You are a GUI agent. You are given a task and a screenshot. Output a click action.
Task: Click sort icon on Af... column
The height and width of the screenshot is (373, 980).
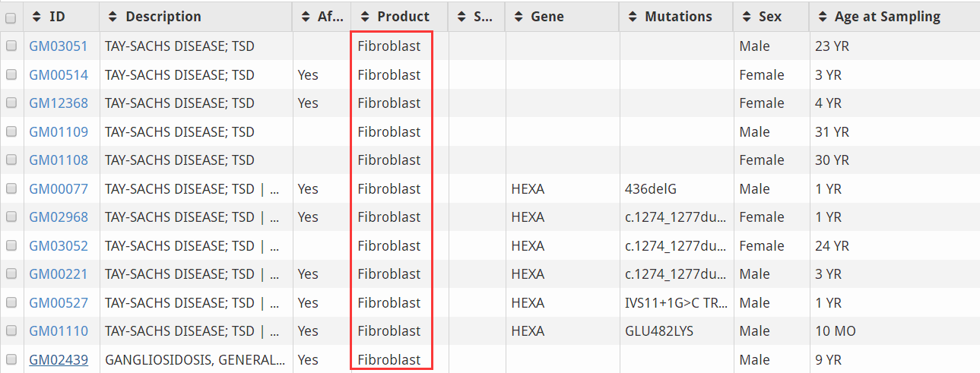point(306,17)
